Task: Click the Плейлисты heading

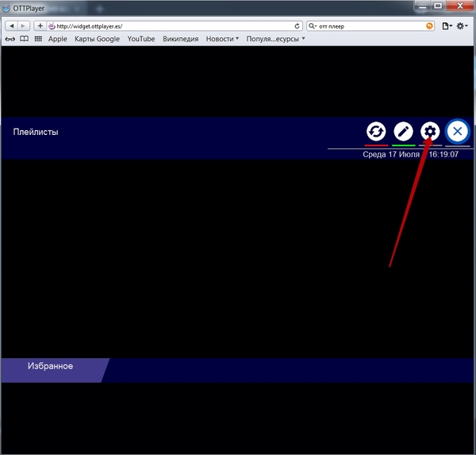Action: point(36,132)
